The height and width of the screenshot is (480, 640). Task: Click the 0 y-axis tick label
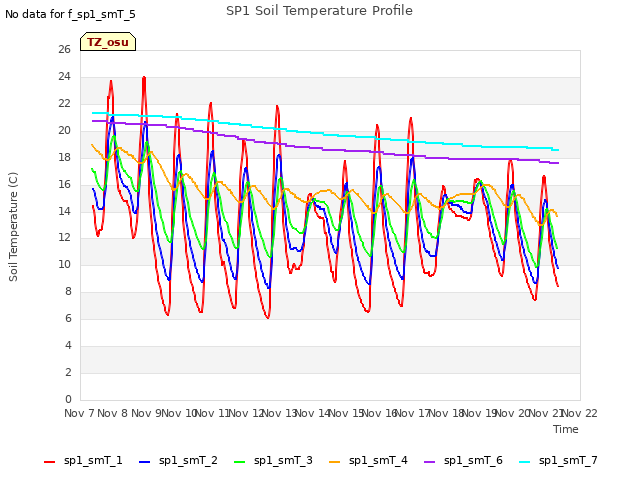[x=68, y=400]
